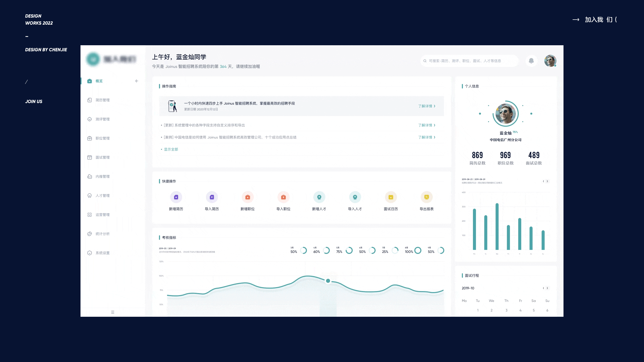Click 显示全部 to show all guides
This screenshot has width=644, height=362.
tap(171, 149)
